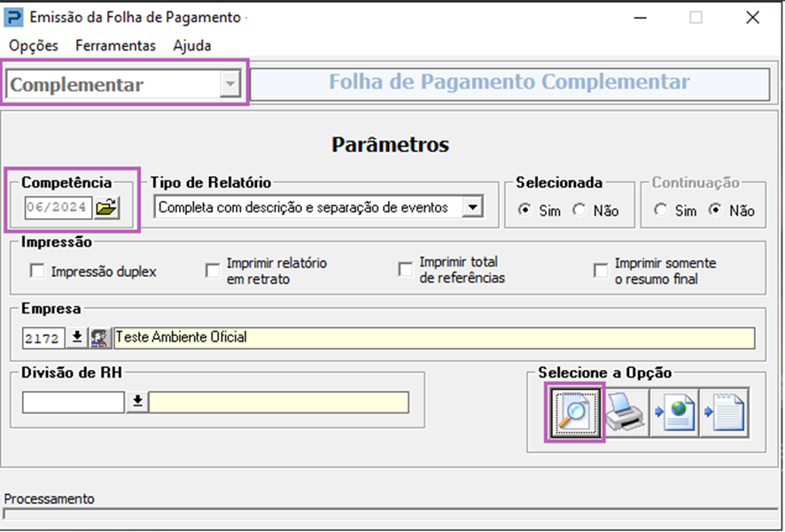Check Imprimir somente o resumo final
Image resolution: width=785 pixels, height=532 pixels.
(x=600, y=271)
